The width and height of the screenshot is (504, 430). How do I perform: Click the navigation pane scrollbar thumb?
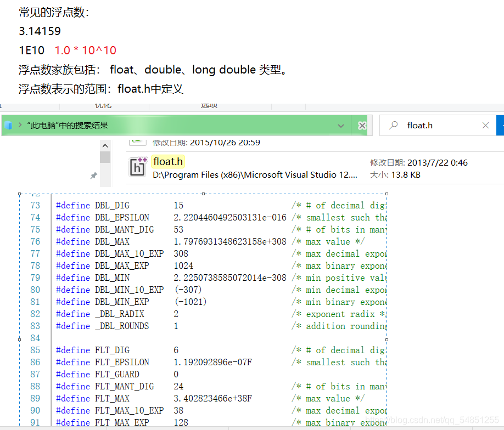105,157
